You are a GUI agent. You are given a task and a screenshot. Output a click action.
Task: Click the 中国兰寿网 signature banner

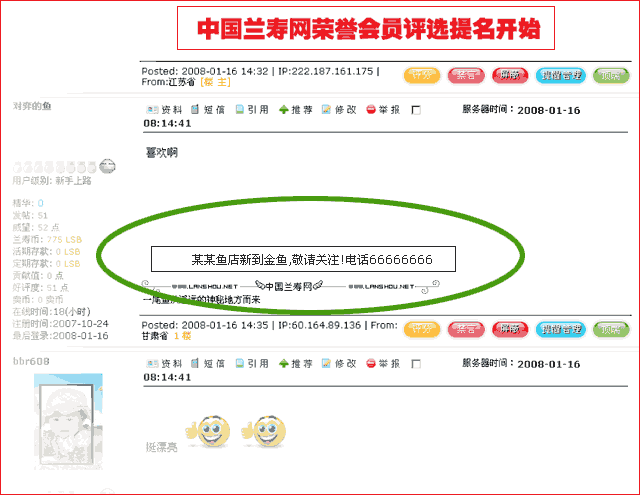point(290,286)
